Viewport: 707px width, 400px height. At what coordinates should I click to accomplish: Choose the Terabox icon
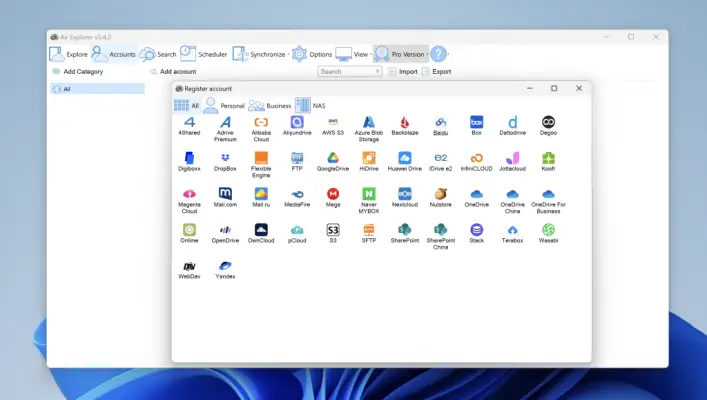click(x=513, y=234)
